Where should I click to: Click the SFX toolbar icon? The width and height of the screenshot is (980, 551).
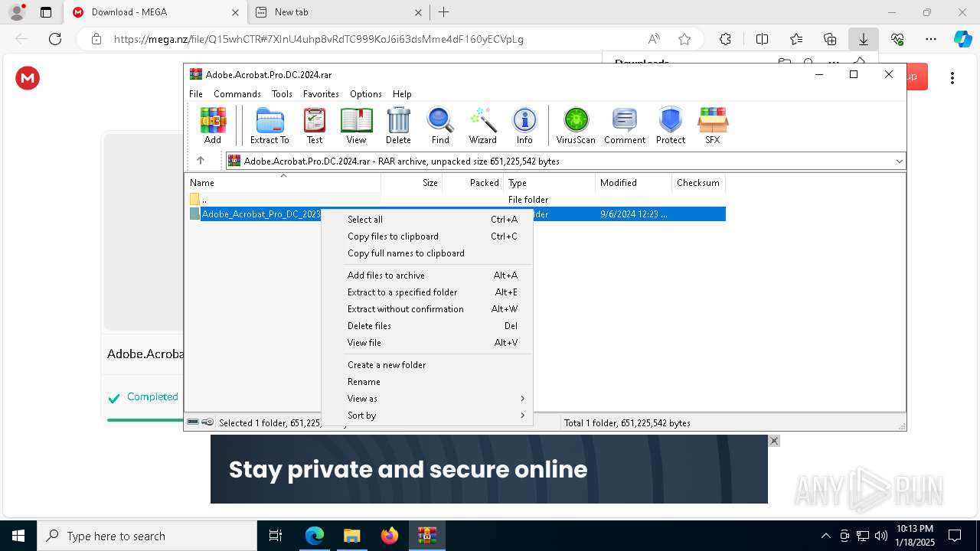713,126
